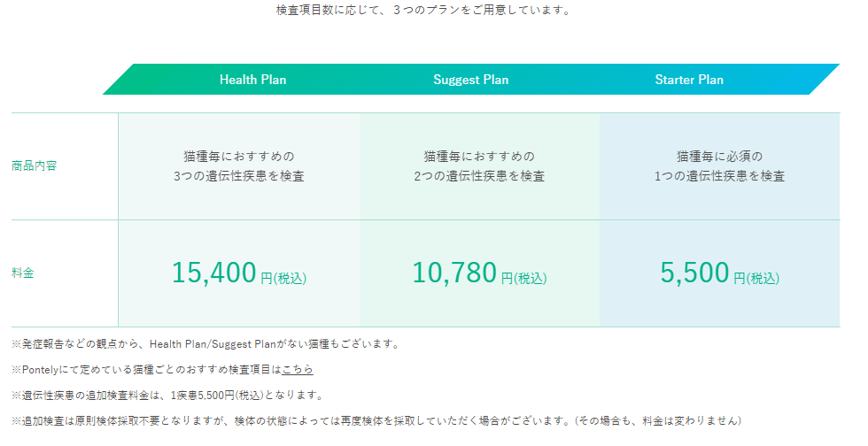Click the intro text about 3つのプラン
This screenshot has height=446, width=868.
(x=423, y=12)
